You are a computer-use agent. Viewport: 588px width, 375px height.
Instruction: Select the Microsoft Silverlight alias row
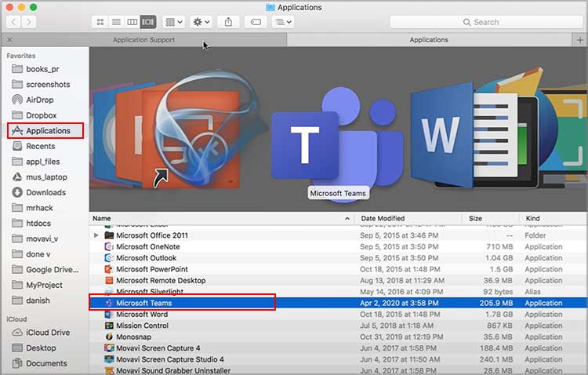tap(338, 292)
